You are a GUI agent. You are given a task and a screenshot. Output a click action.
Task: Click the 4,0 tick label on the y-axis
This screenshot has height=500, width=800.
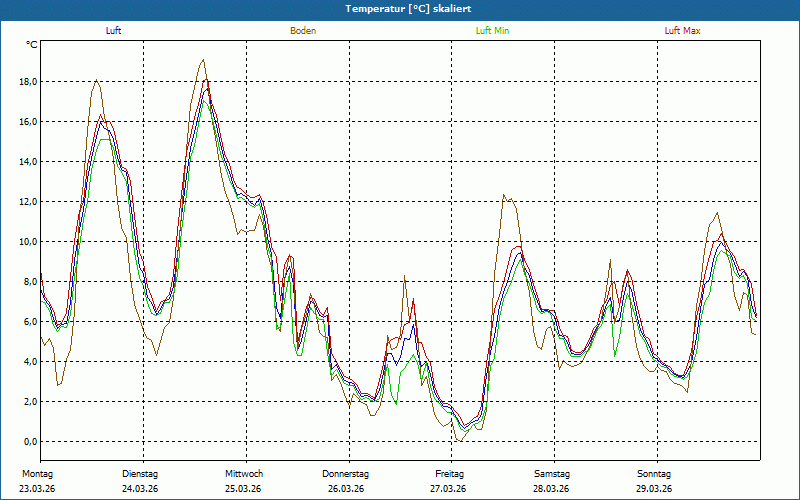30,362
